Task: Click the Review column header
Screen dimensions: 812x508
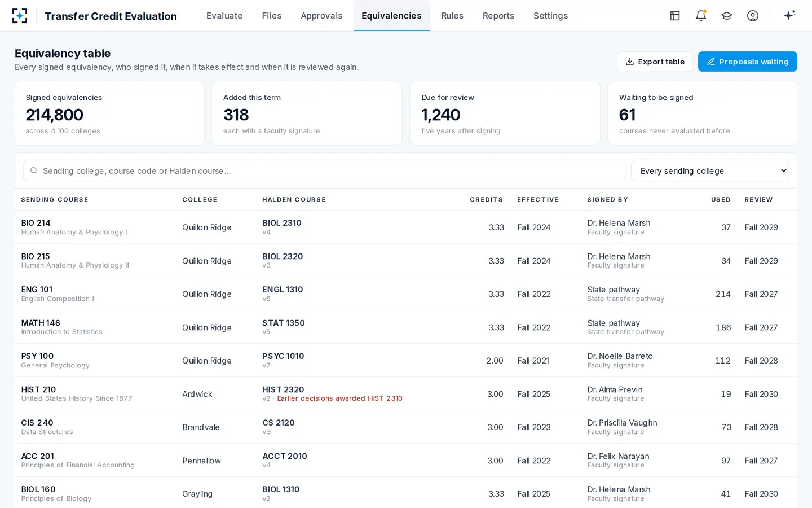Action: coord(758,199)
